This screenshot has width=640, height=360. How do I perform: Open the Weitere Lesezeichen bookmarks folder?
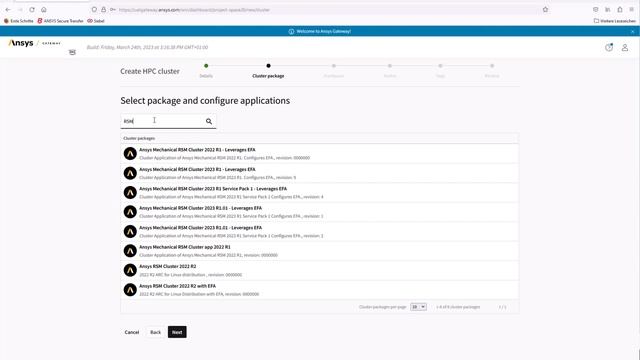click(x=615, y=21)
